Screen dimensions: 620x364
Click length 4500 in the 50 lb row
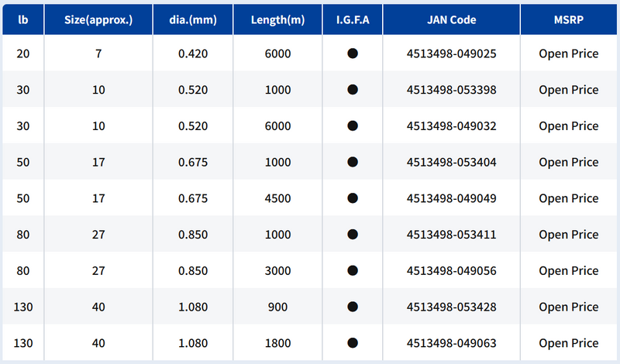pyautogui.click(x=277, y=198)
